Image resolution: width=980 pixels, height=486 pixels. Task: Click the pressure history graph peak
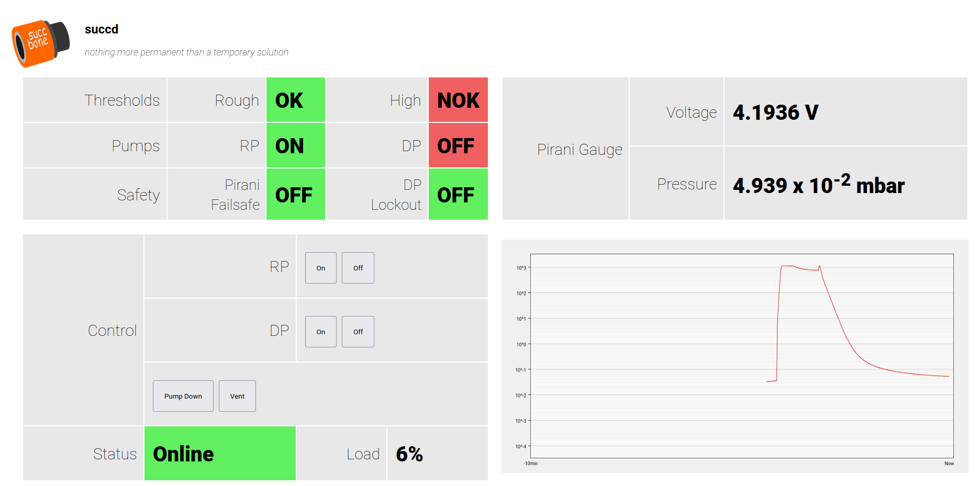coord(788,266)
